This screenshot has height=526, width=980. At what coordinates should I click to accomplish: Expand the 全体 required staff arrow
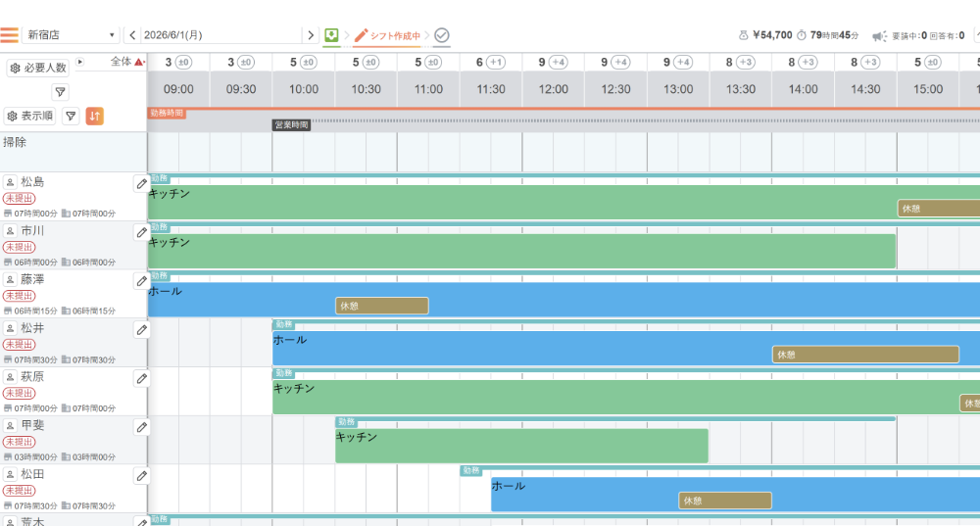(x=80, y=62)
